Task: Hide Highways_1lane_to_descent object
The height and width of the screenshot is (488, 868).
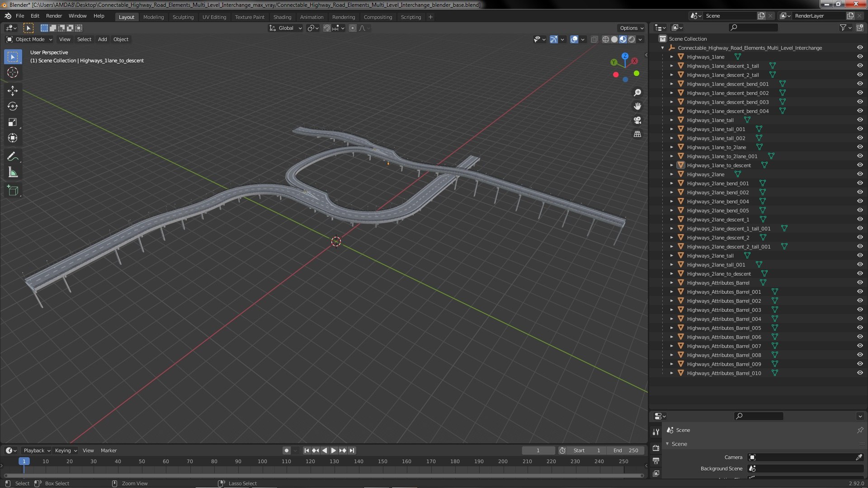Action: point(860,165)
